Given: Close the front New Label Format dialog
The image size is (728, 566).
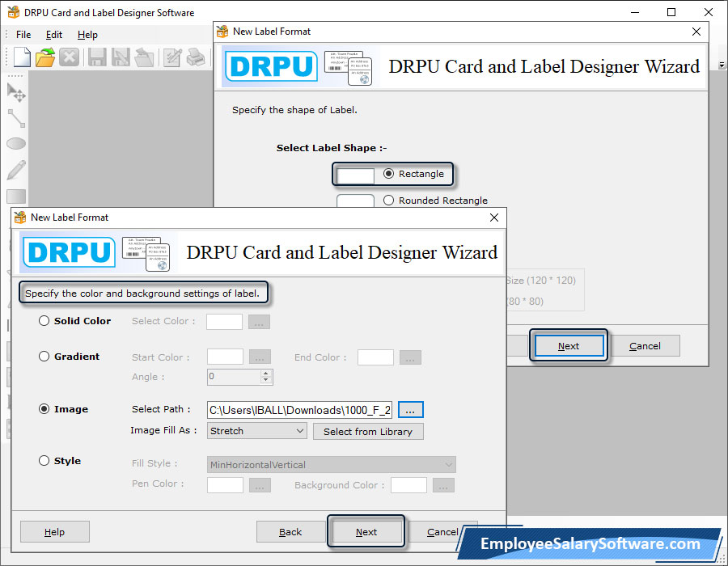Looking at the screenshot, I should point(494,218).
